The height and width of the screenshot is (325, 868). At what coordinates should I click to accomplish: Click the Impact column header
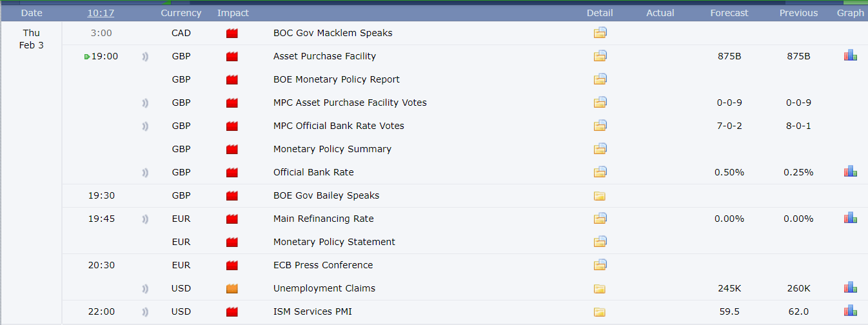click(233, 13)
